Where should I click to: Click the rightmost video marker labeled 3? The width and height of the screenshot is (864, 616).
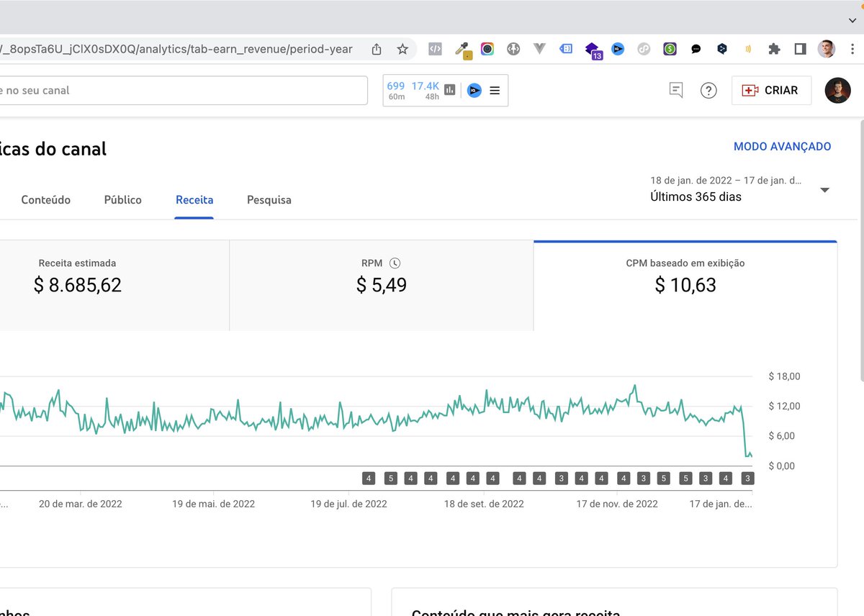747,478
